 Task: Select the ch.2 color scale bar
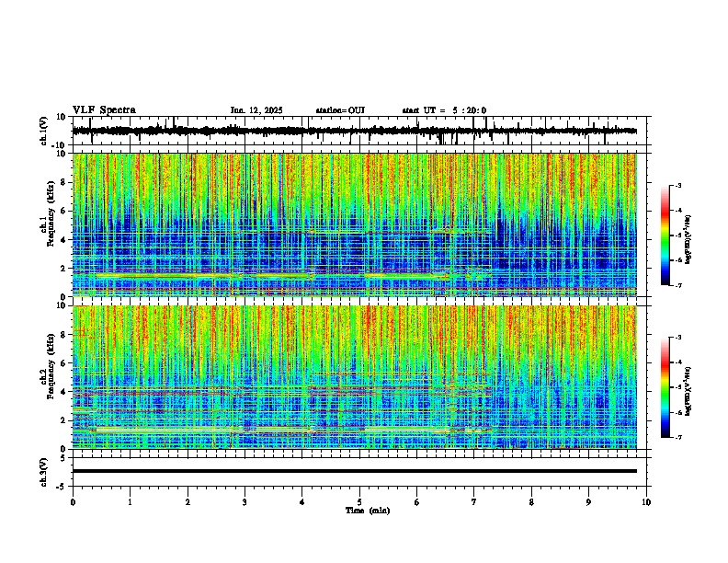(665, 387)
